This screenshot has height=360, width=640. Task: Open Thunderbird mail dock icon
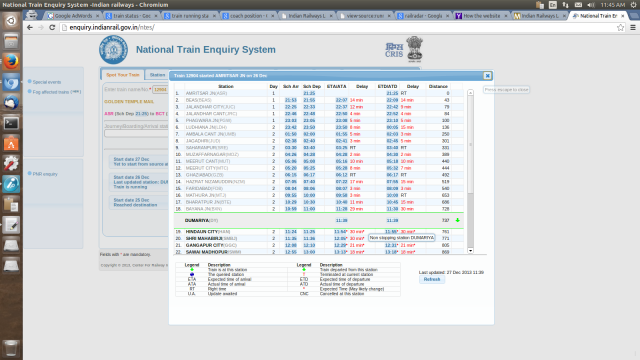point(11,102)
